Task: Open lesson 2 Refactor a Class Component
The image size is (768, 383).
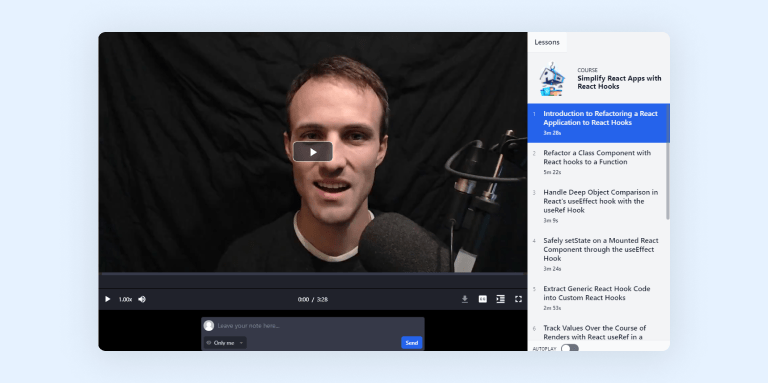Action: (x=599, y=162)
